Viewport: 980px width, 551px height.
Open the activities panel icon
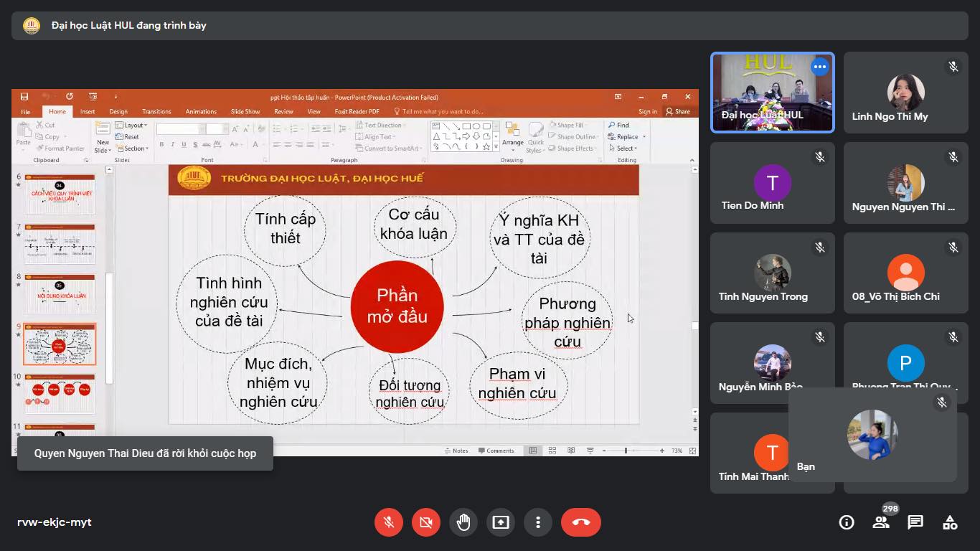(950, 522)
